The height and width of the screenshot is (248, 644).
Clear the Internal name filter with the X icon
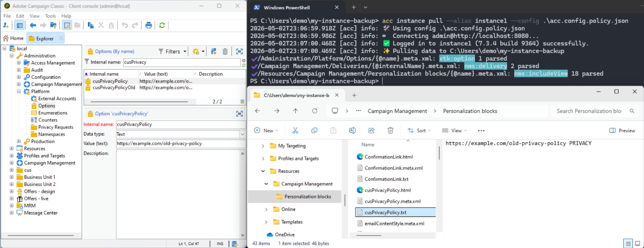244,60
